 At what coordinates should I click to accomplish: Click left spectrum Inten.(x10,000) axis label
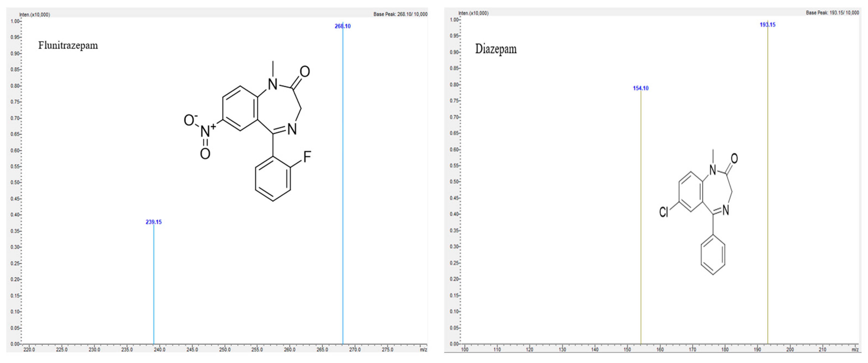tap(34, 14)
